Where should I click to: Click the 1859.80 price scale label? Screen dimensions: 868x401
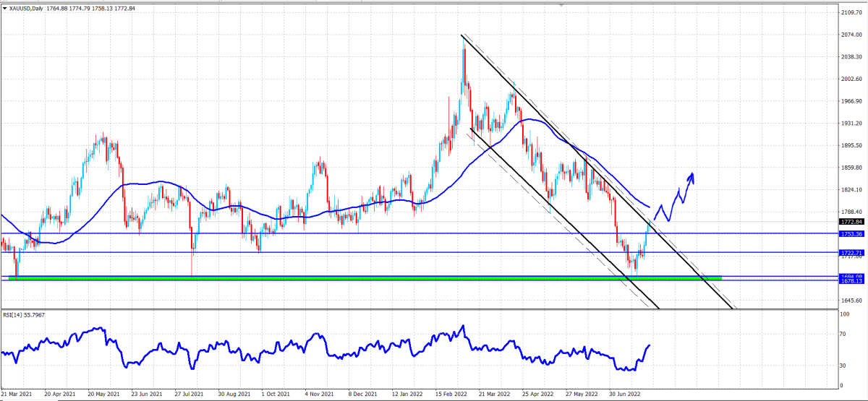(851, 168)
